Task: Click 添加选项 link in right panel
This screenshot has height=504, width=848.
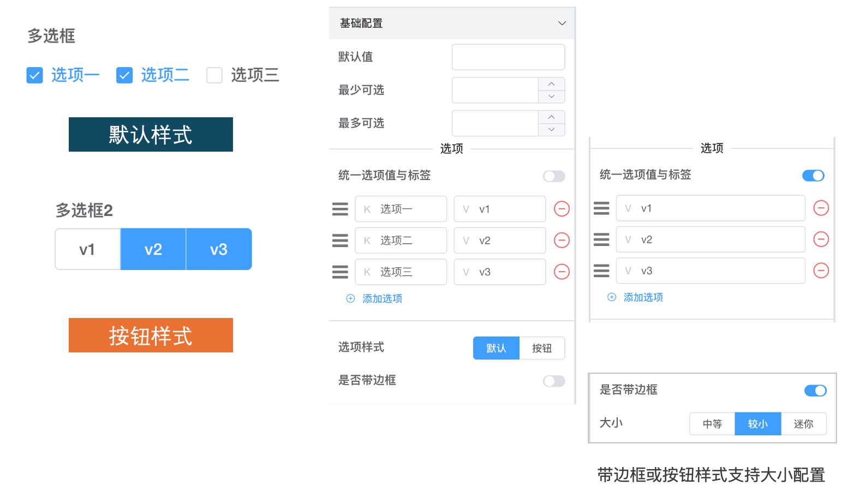Action: 643,297
